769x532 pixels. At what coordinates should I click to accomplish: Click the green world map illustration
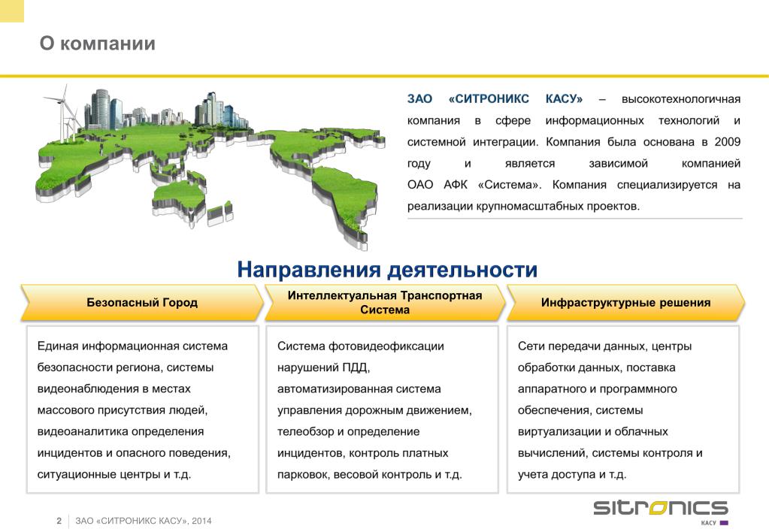coord(210,167)
